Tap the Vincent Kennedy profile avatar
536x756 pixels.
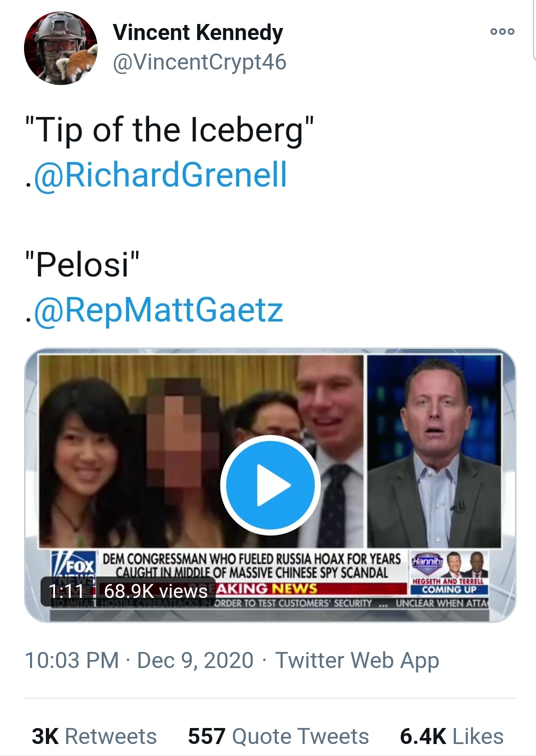pyautogui.click(x=61, y=48)
